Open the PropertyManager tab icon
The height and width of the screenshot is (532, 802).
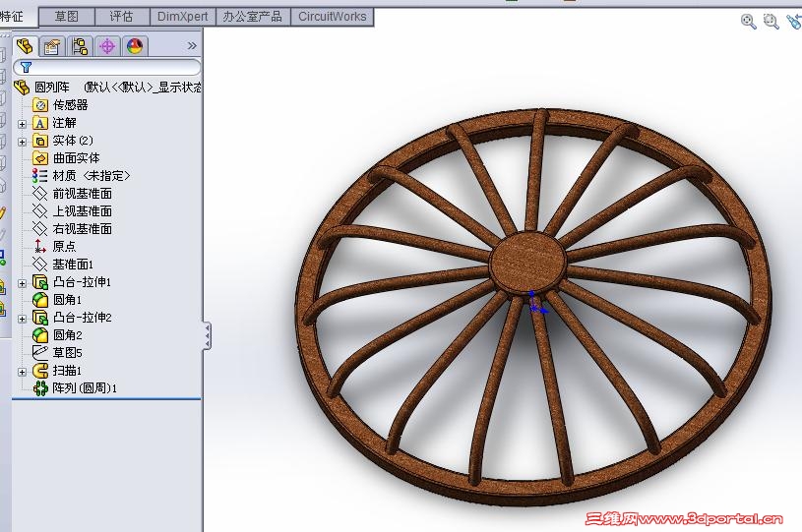point(51,46)
